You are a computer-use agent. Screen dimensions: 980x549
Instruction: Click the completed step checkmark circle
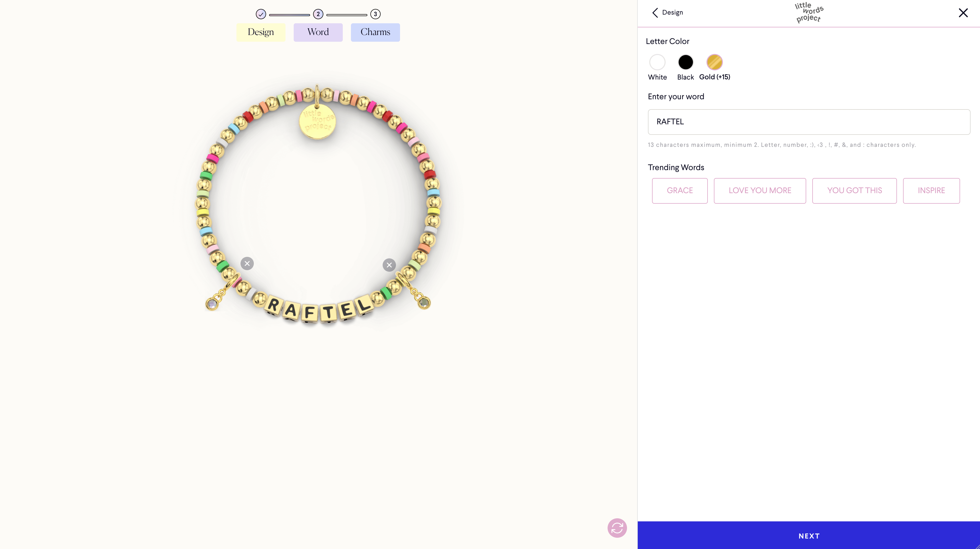tap(261, 14)
